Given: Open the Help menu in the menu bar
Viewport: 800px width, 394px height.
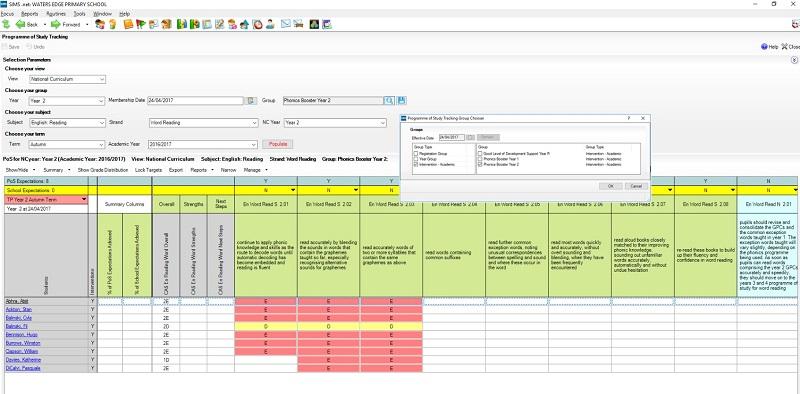Looking at the screenshot, I should click(124, 14).
